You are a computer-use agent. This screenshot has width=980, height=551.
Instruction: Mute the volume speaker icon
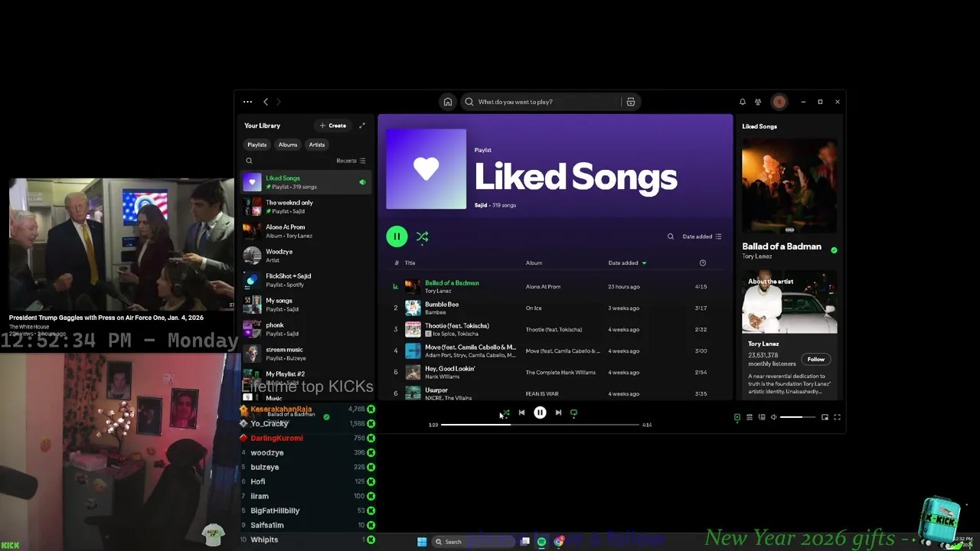point(773,417)
